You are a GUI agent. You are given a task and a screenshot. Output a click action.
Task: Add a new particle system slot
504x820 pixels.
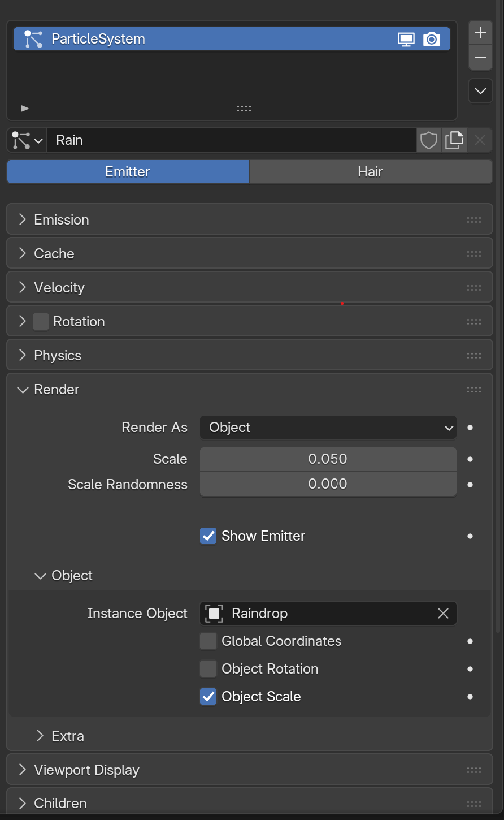pos(480,33)
